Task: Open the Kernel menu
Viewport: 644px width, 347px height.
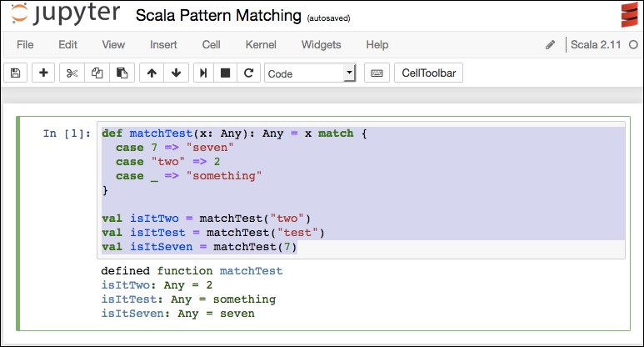Action: (261, 44)
